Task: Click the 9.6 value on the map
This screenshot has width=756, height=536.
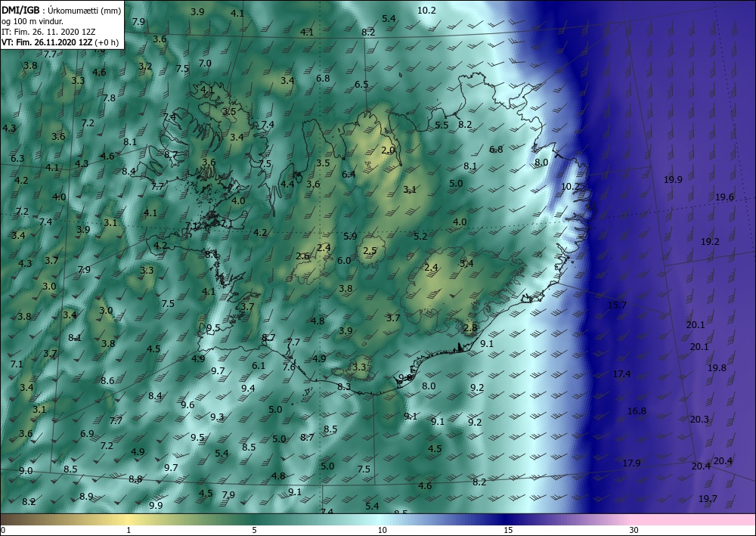Action: pyautogui.click(x=187, y=405)
